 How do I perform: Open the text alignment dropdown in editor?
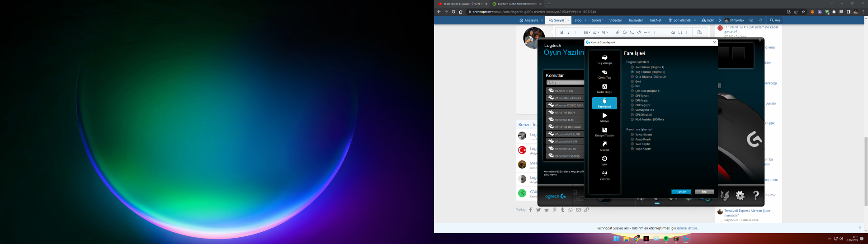tap(596, 33)
